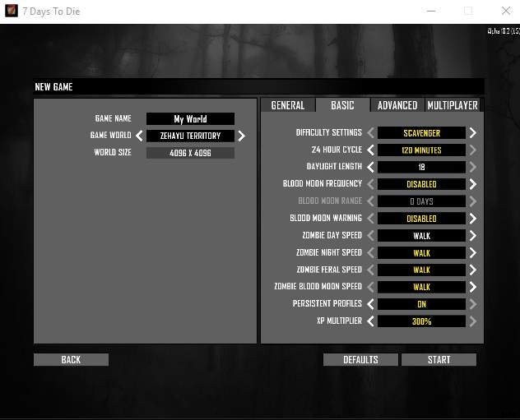Click the XP Multiplier label
The image size is (520, 420).
(x=339, y=321)
